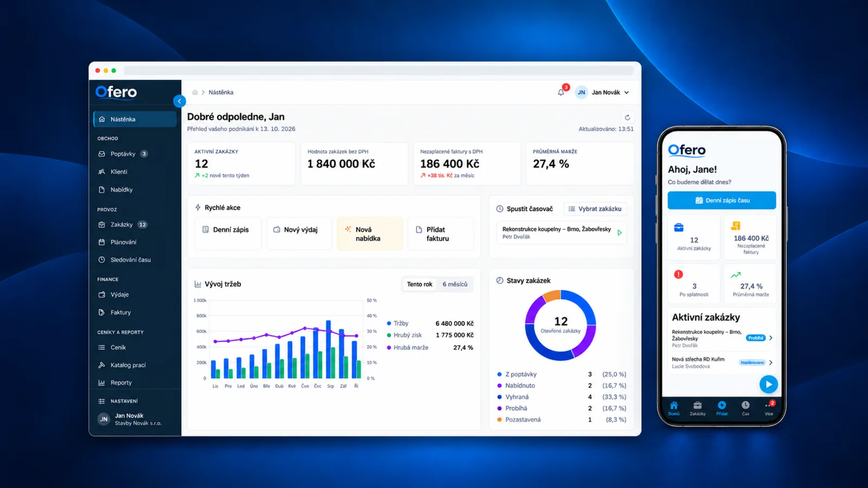Collapse the sidebar with the blue arrow button
868x488 pixels.
pos(180,101)
